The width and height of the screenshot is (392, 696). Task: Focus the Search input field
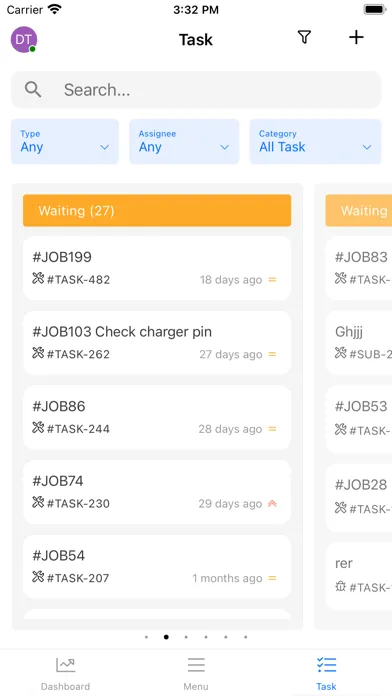[196, 90]
